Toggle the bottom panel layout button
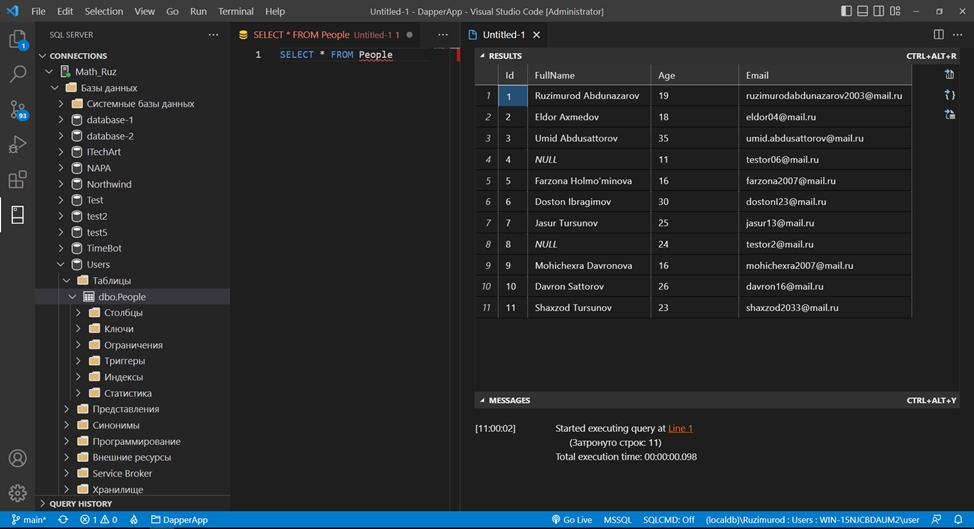 (x=864, y=11)
